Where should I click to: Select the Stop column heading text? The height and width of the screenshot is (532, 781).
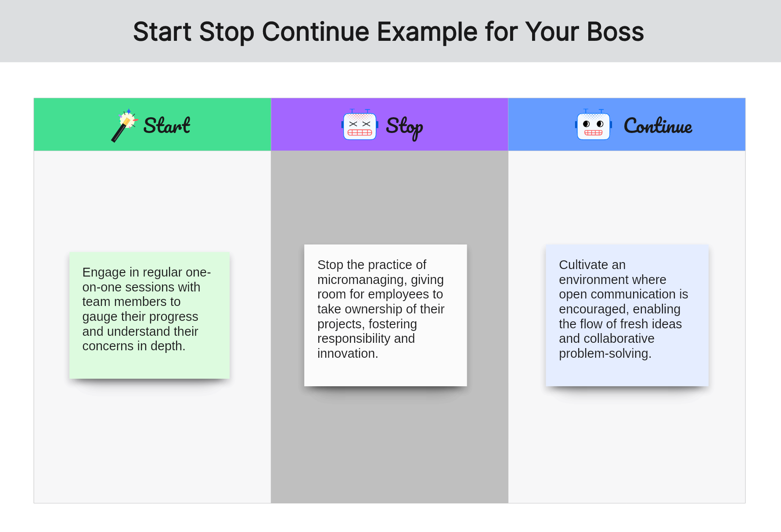(x=404, y=127)
